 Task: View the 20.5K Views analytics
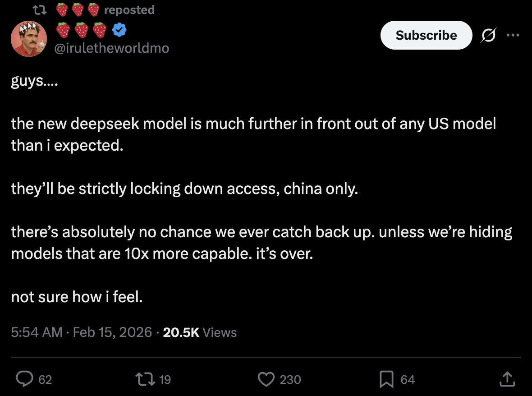[200, 332]
